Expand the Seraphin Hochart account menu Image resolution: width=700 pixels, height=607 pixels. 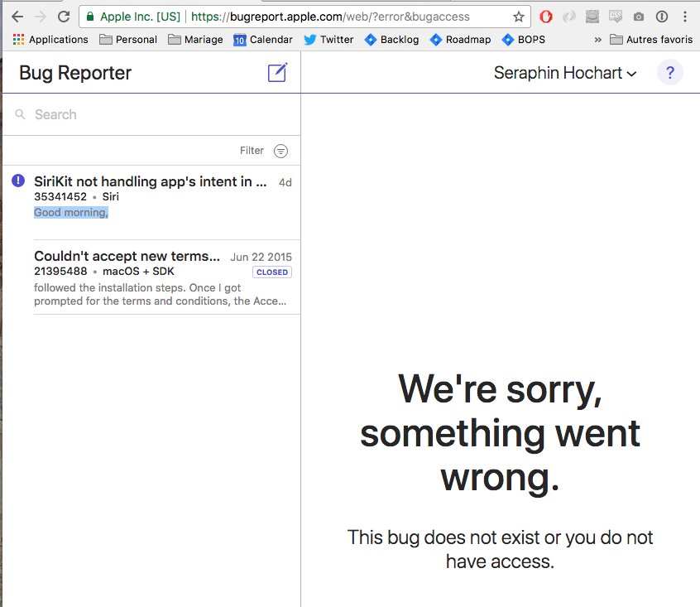pos(565,73)
